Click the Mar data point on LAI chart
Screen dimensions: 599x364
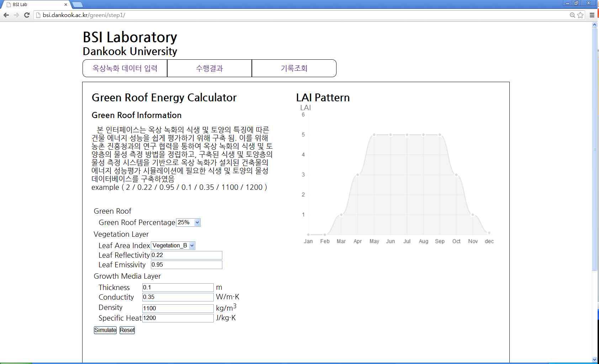pyautogui.click(x=341, y=215)
